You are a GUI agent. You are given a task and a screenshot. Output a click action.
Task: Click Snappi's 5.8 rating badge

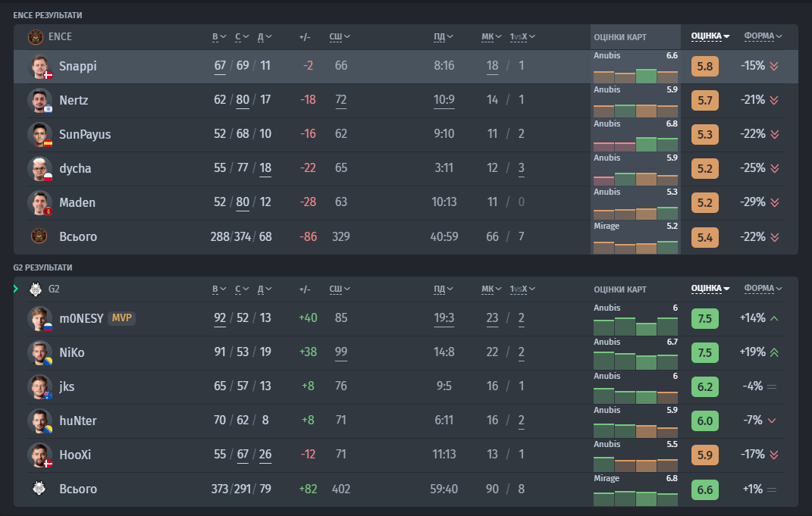pos(705,66)
